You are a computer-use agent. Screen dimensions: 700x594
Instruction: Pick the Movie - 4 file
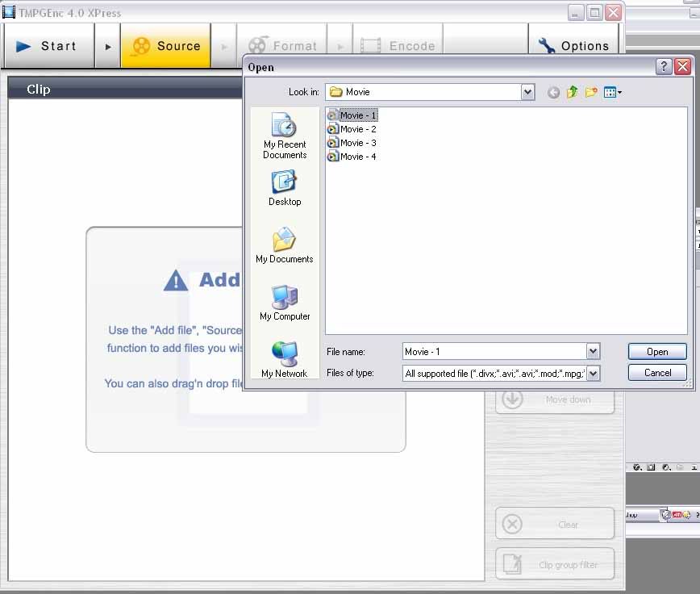click(x=352, y=157)
